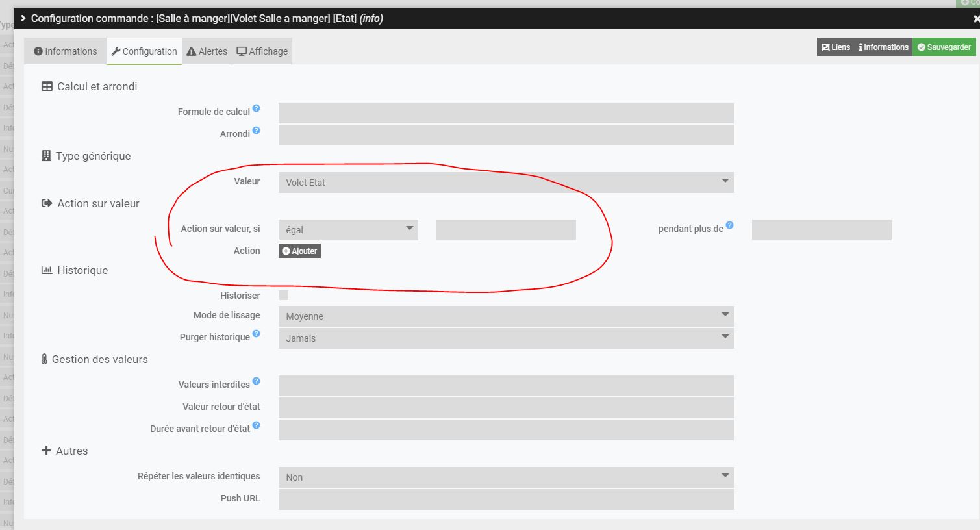Open Purger historique dropdown set to Jamais
Image resolution: width=980 pixels, height=530 pixels.
(x=506, y=338)
